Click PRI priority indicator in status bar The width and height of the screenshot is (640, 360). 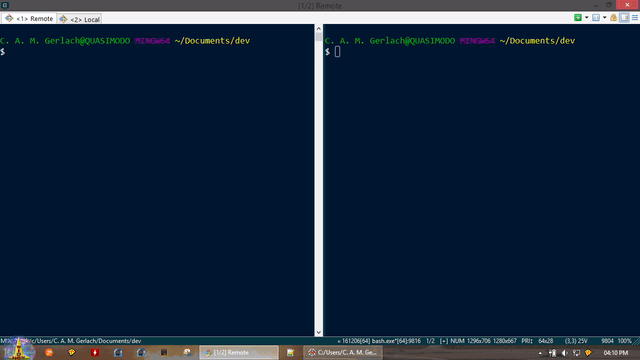point(527,341)
